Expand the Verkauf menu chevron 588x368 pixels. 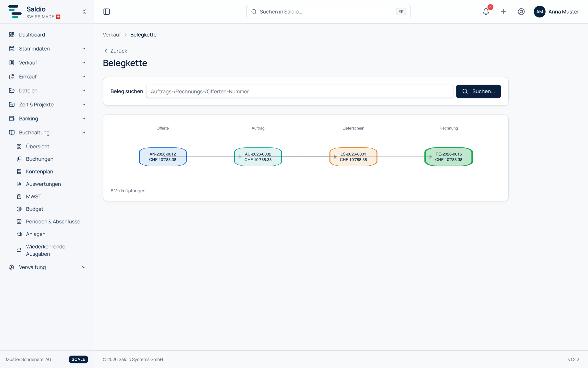pos(84,63)
